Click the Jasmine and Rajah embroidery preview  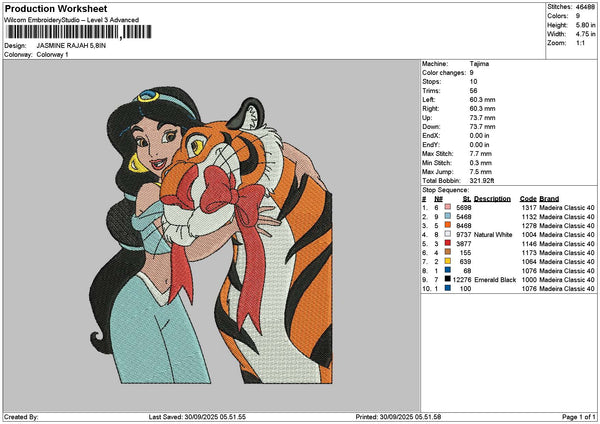[x=211, y=235]
